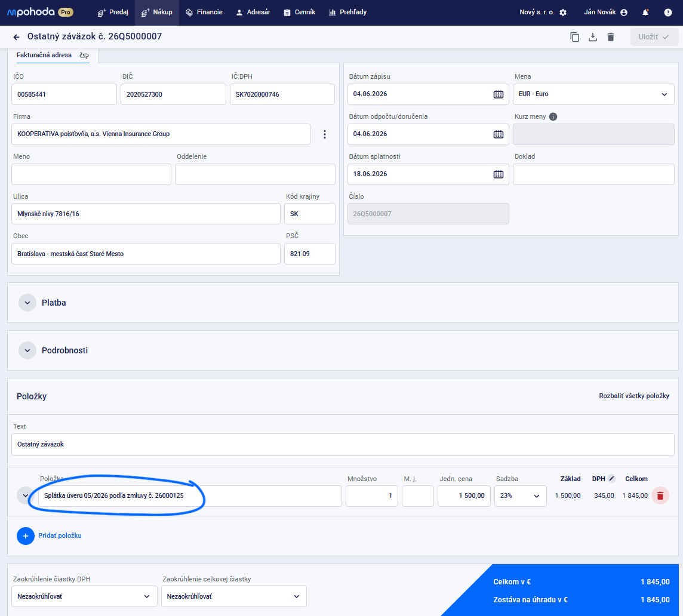
Task: Click the Dátum odpočtu/doručenia date field
Action: [427, 134]
